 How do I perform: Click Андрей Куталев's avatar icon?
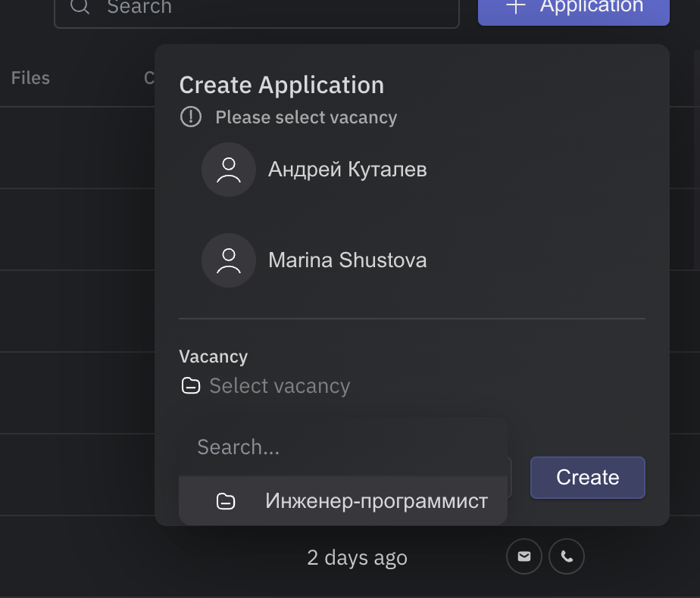pyautogui.click(x=228, y=170)
